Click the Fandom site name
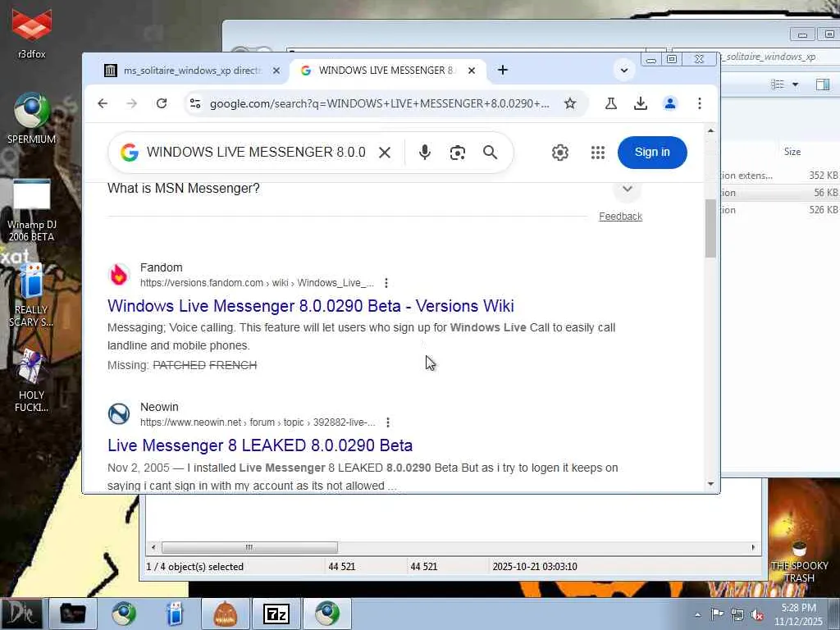840x630 pixels. point(162,267)
